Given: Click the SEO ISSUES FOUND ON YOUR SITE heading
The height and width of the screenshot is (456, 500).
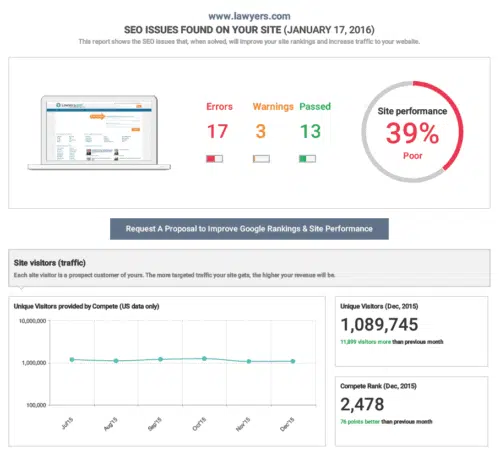Looking at the screenshot, I should tap(249, 30).
